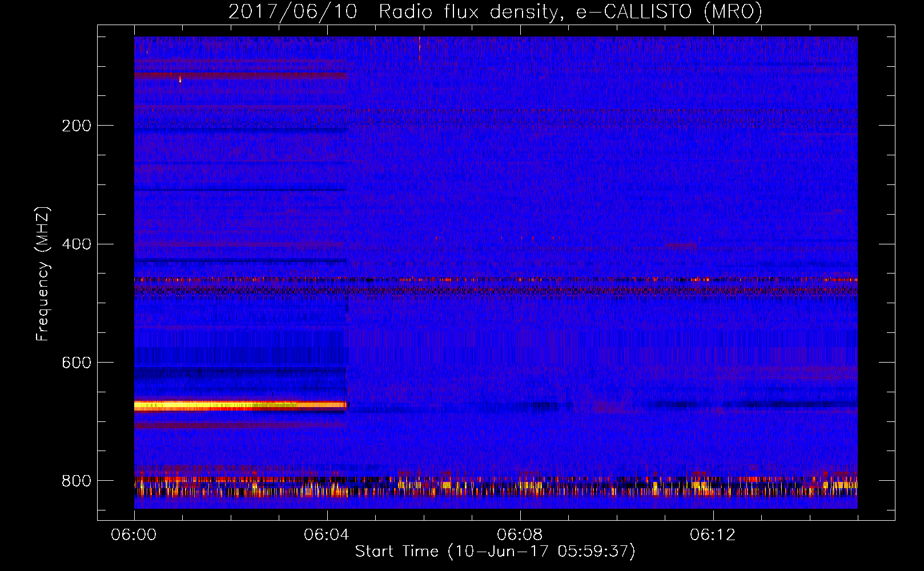The width and height of the screenshot is (924, 571).
Task: Select the 200 frequency tick label
Action: pyautogui.click(x=77, y=126)
